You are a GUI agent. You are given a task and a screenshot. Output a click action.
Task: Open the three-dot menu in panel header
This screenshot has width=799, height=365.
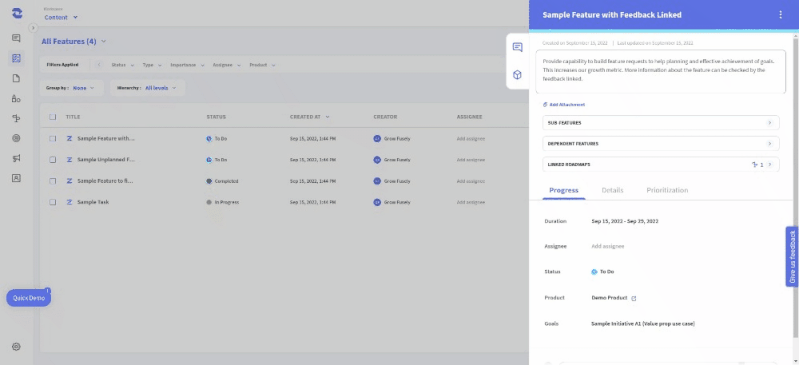[780, 15]
